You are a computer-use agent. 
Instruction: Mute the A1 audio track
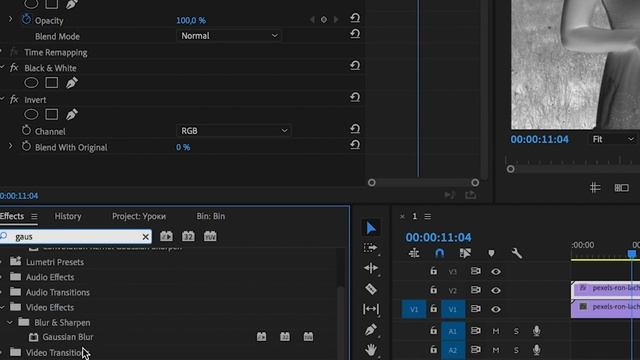point(496,331)
